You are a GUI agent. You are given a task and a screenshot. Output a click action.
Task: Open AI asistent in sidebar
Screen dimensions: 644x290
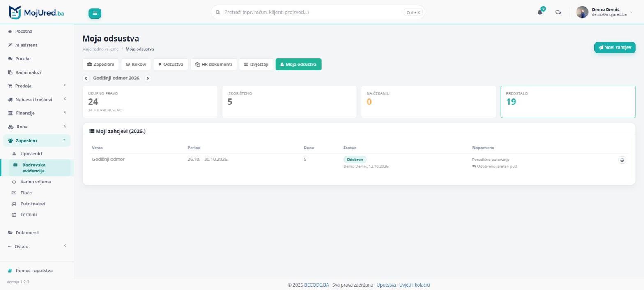[37, 45]
